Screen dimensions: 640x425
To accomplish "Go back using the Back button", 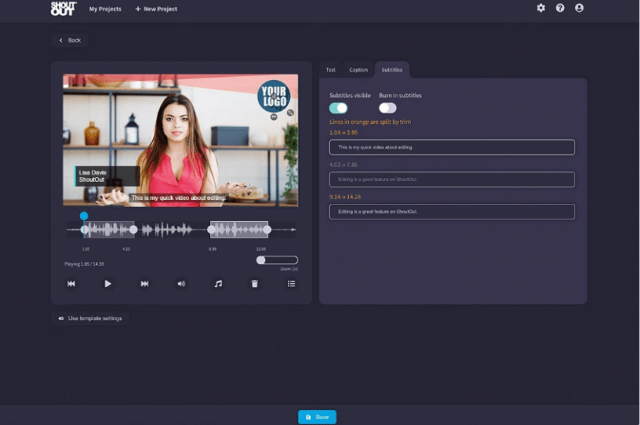I will (x=70, y=40).
